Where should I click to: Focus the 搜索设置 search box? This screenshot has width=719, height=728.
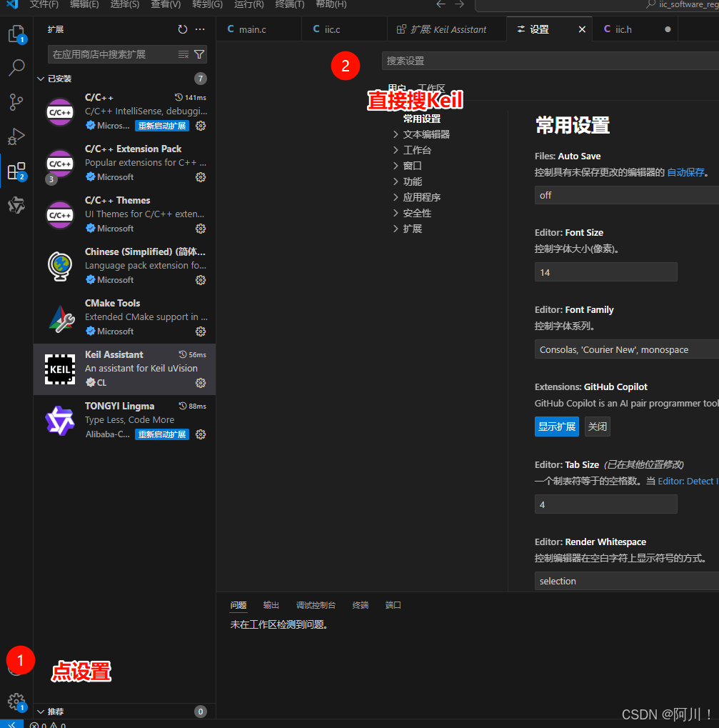(x=550, y=61)
